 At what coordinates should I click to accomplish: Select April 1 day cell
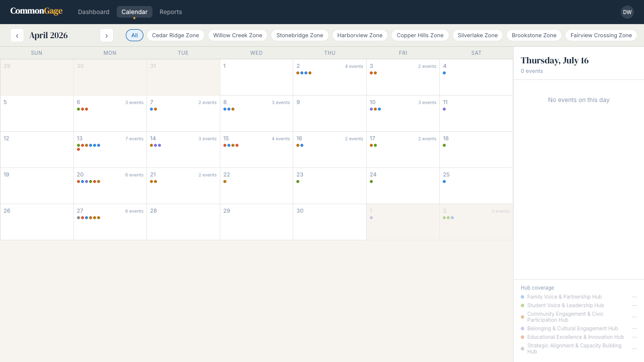[x=257, y=77]
